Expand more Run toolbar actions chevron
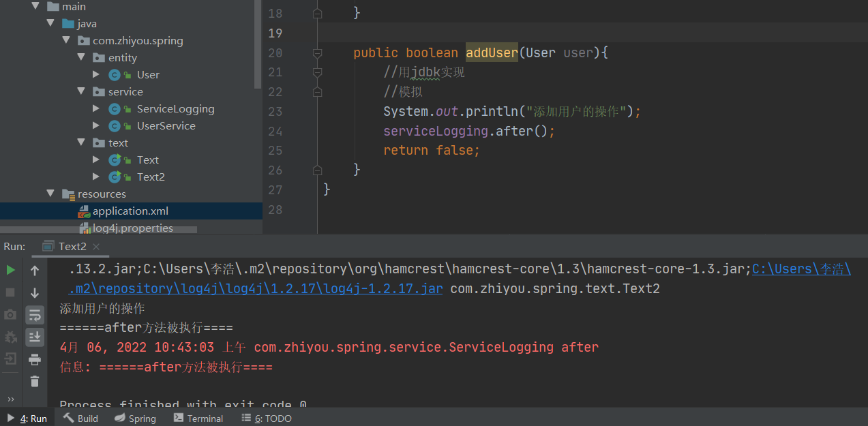This screenshot has width=868, height=426. 10,399
